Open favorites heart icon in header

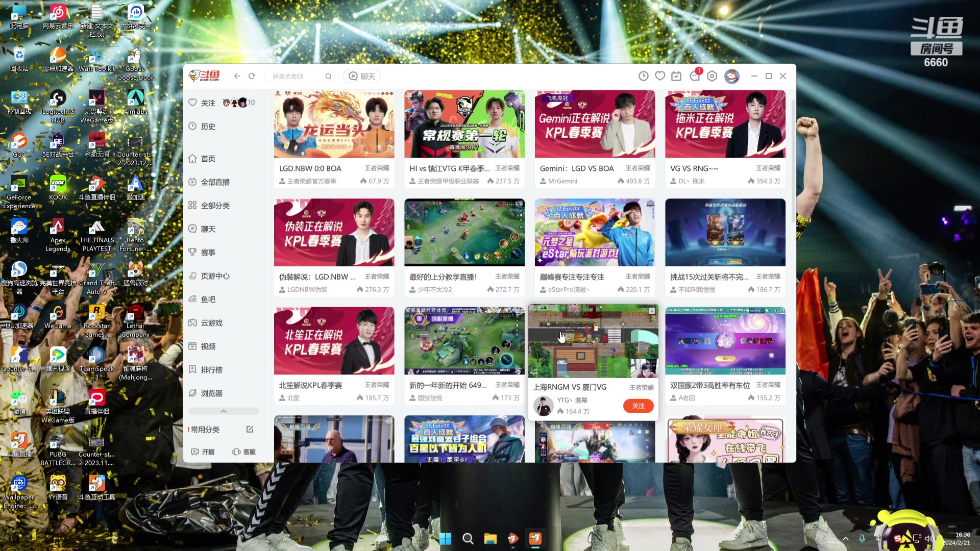(x=660, y=76)
